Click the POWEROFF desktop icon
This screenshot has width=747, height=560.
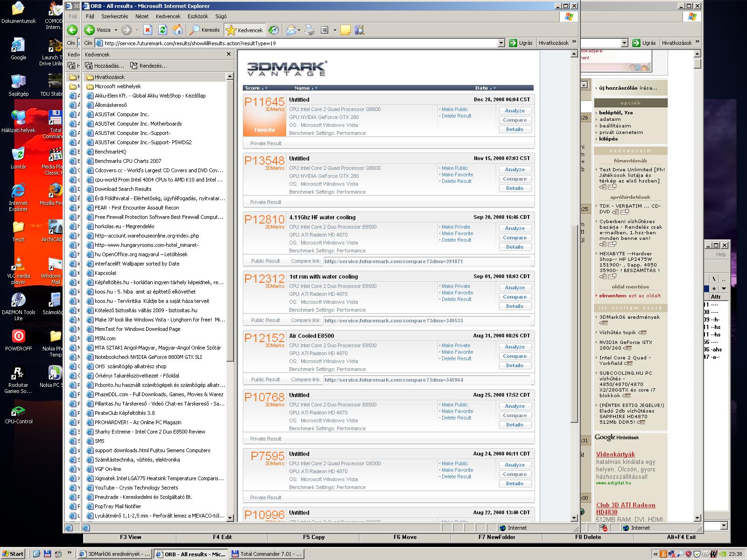pyautogui.click(x=18, y=340)
